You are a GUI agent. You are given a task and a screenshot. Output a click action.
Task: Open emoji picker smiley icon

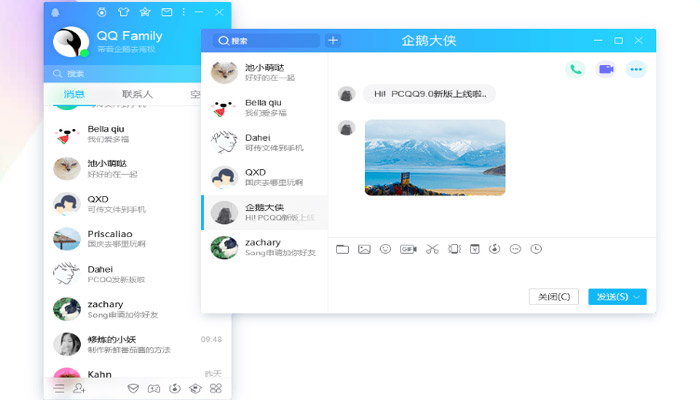pos(385,249)
